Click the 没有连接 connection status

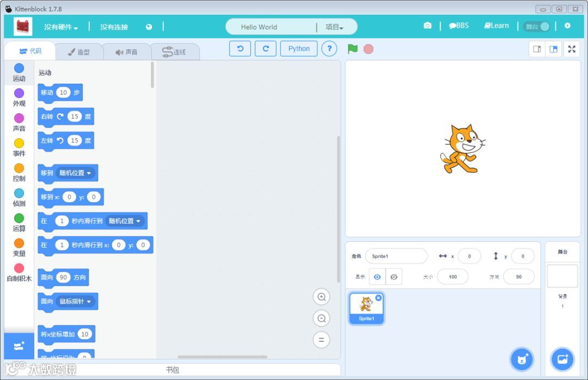114,27
